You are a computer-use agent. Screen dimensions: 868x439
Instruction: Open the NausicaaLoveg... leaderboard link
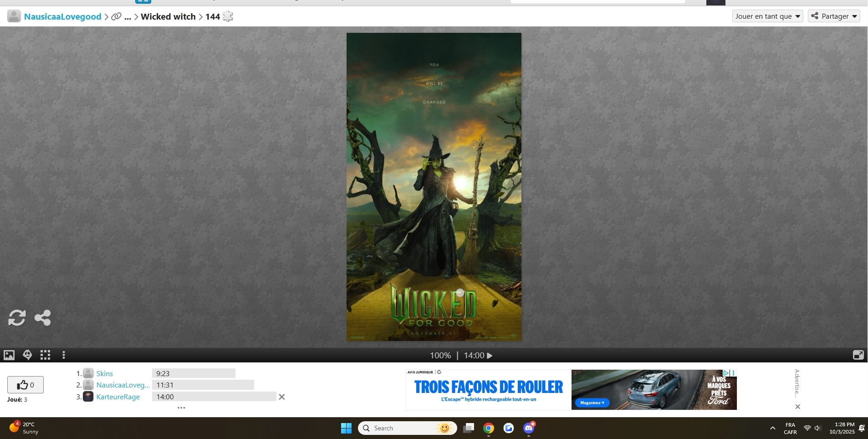[123, 385]
